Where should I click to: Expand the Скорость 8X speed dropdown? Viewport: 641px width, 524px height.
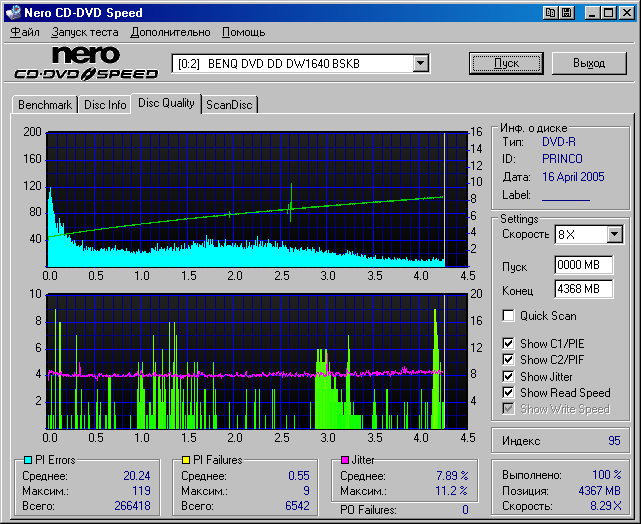tap(614, 234)
